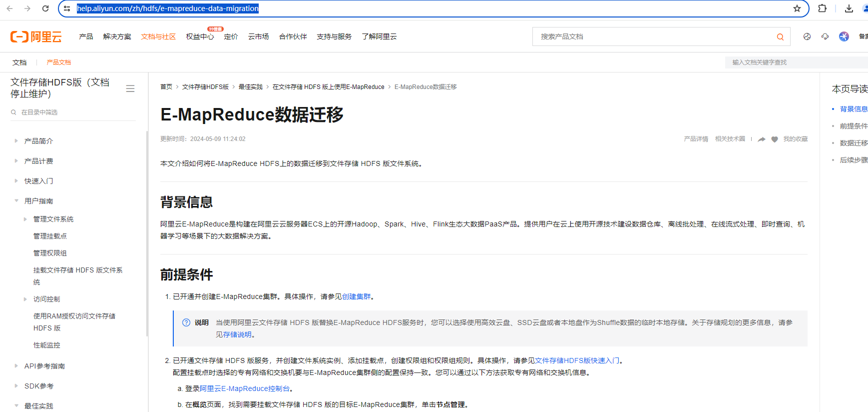Expand 管理文件系统 subsection
The height and width of the screenshot is (412, 868).
coord(25,219)
